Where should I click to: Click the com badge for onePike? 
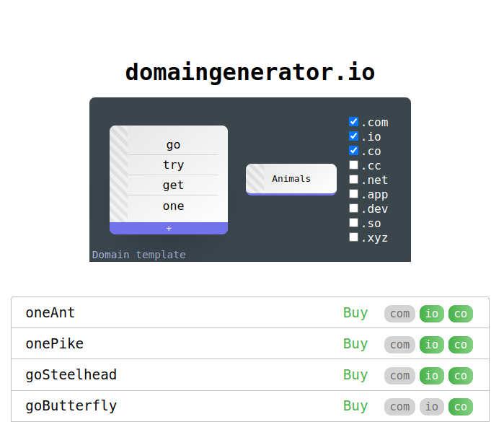coord(400,345)
